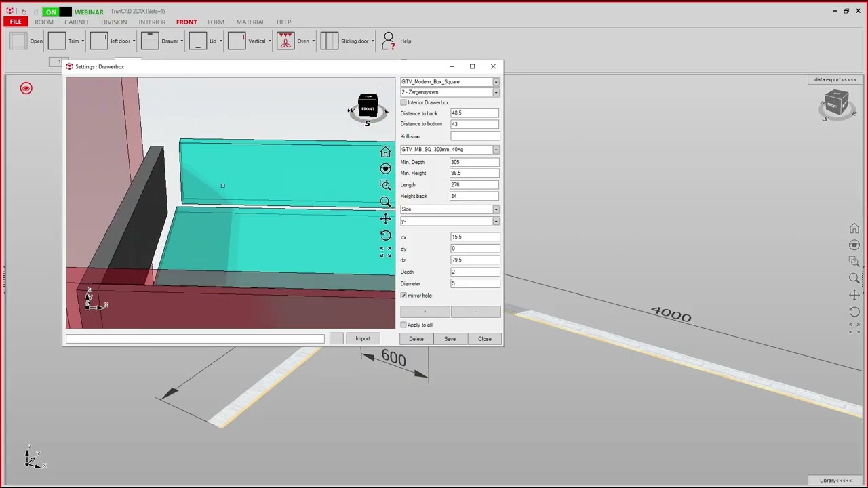This screenshot has height=488, width=868.
Task: Open the GTV_Modern_Box_Square dropdown
Action: pos(496,82)
